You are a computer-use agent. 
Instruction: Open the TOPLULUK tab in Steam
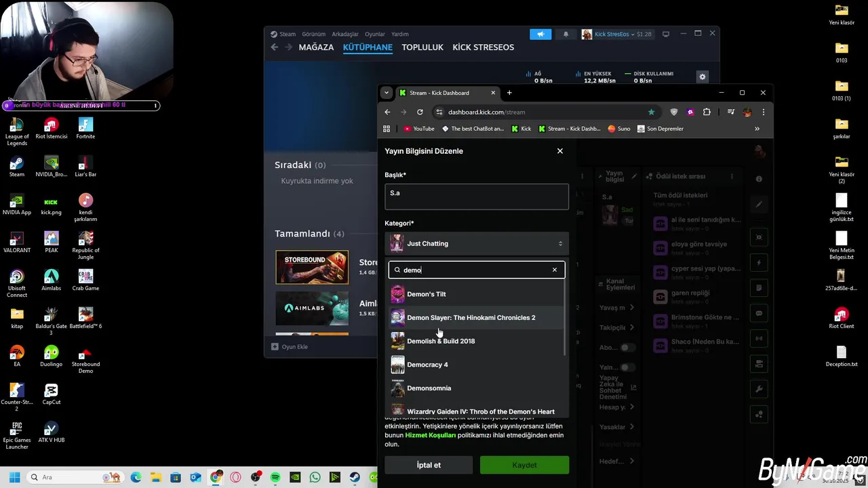click(x=422, y=47)
